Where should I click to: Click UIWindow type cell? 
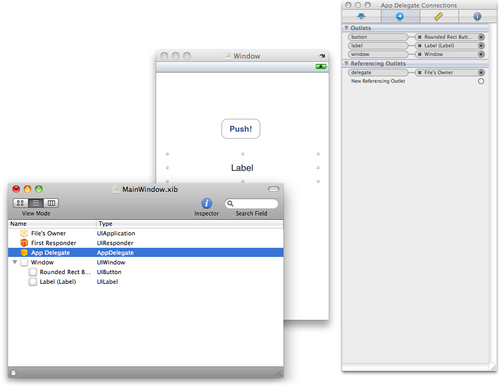(x=111, y=262)
